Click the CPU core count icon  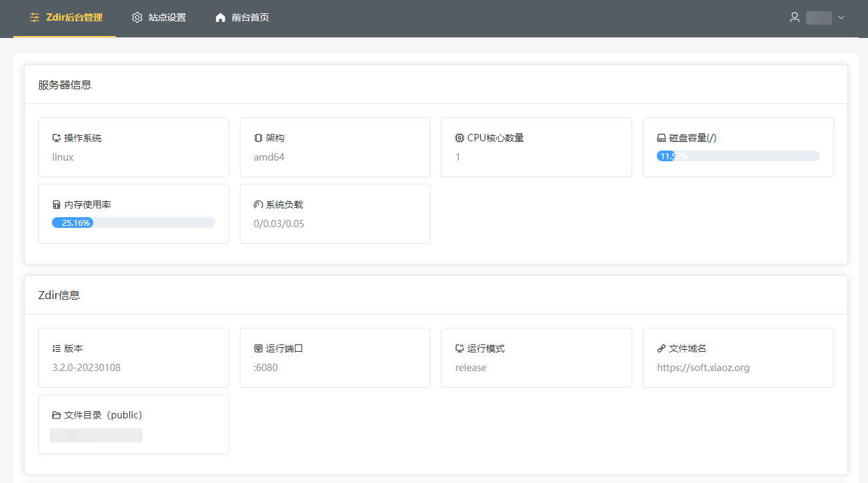point(460,139)
